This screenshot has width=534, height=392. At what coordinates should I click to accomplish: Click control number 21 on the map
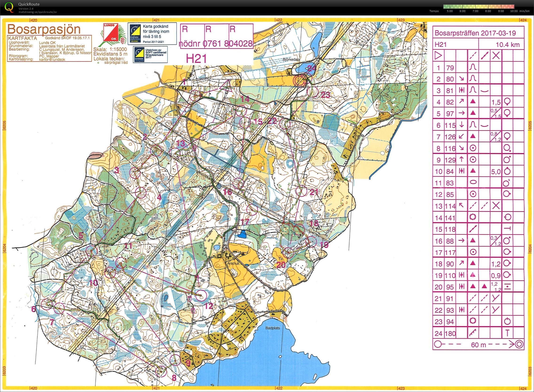click(x=314, y=192)
